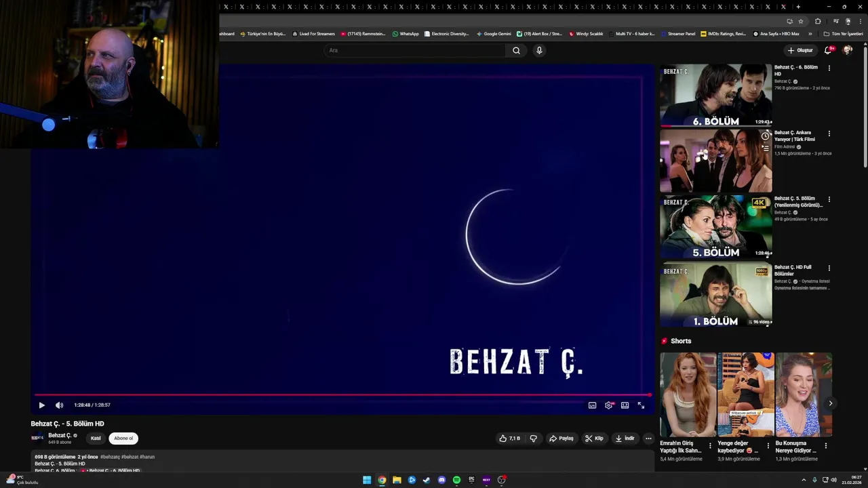Switch the player to theater mode
Image resolution: width=868 pixels, height=488 pixels.
click(625, 405)
